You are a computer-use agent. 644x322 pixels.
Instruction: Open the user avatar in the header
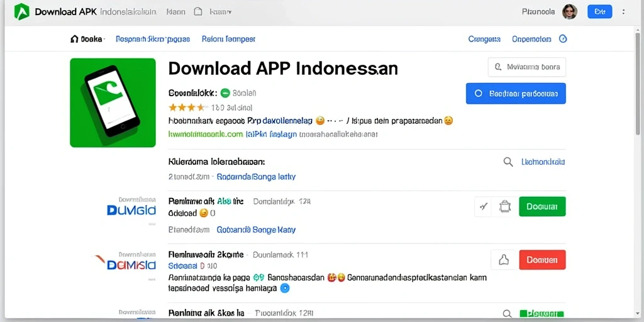(570, 11)
